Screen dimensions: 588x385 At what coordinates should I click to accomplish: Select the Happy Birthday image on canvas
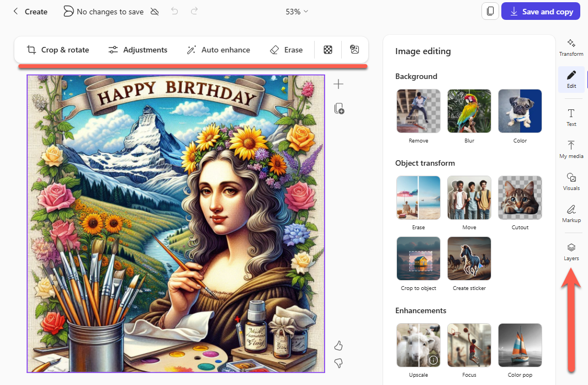pyautogui.click(x=176, y=224)
